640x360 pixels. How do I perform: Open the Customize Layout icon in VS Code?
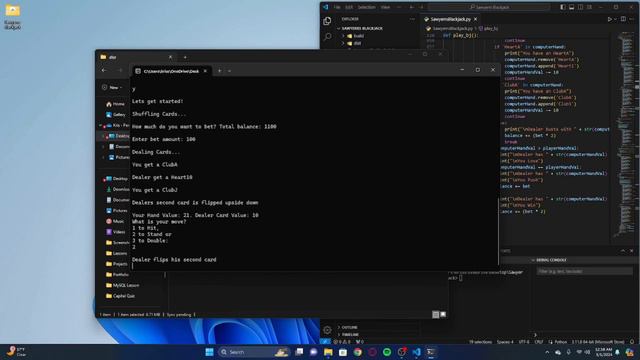tap(589, 7)
